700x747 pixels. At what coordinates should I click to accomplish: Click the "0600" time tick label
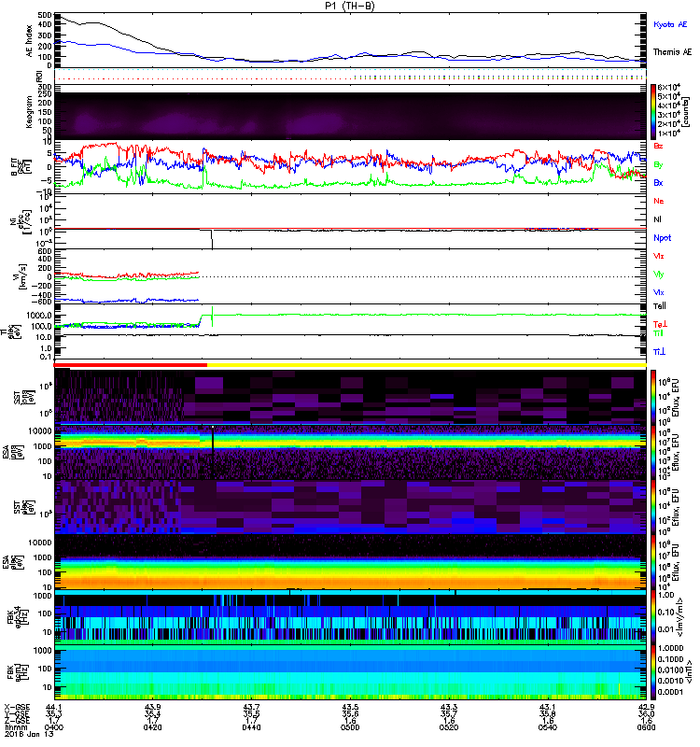coord(646,727)
